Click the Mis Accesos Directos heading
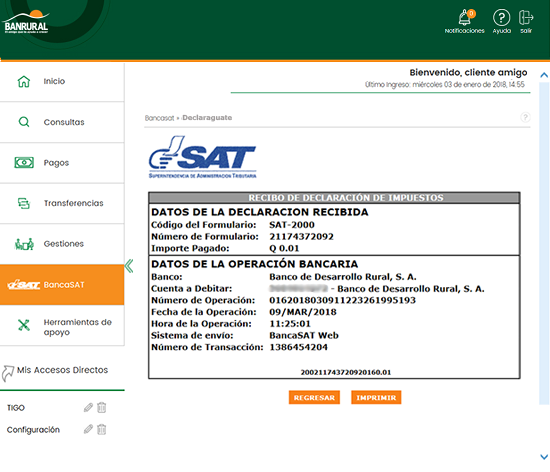The height and width of the screenshot is (472, 550). click(x=62, y=370)
